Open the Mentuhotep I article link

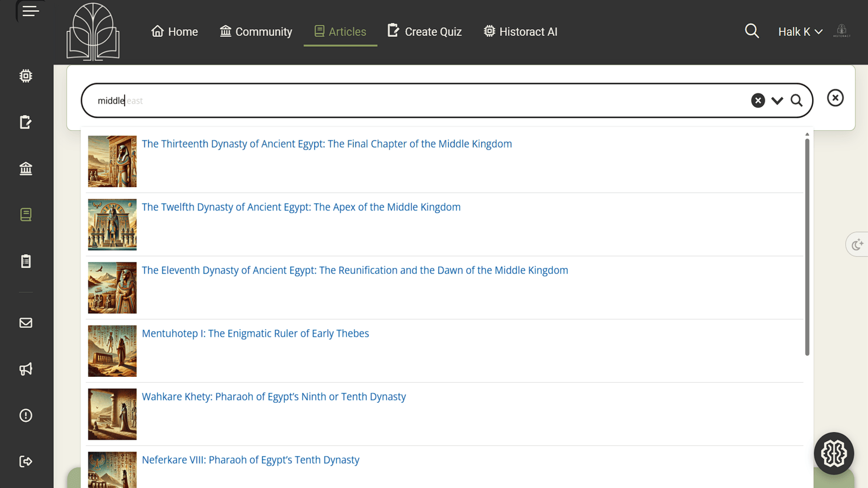255,333
